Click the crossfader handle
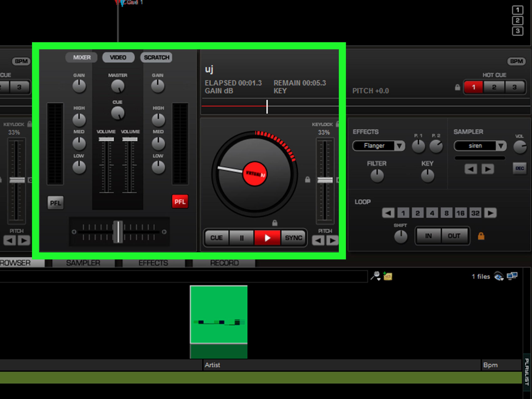Viewport: 532px width, 399px height. 118,232
